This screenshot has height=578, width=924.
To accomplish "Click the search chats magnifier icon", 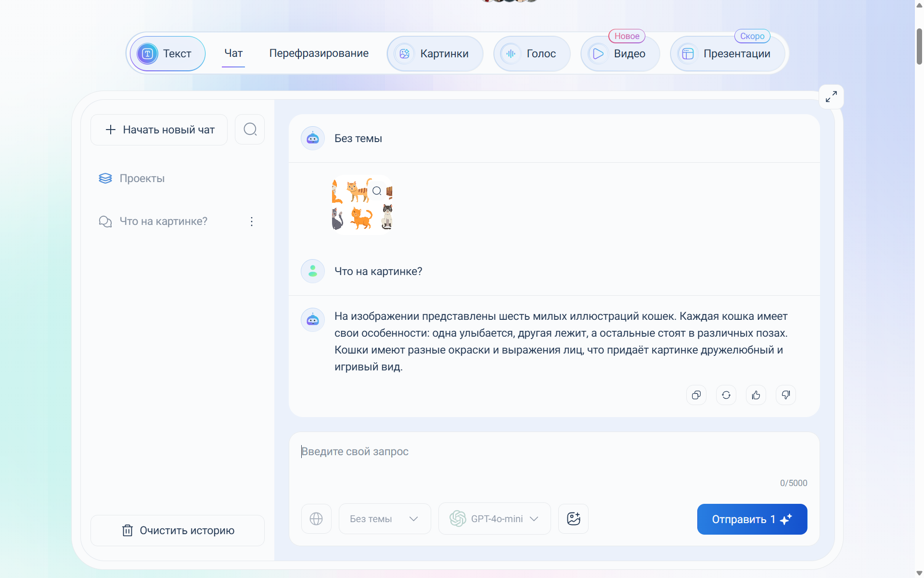I will click(250, 129).
